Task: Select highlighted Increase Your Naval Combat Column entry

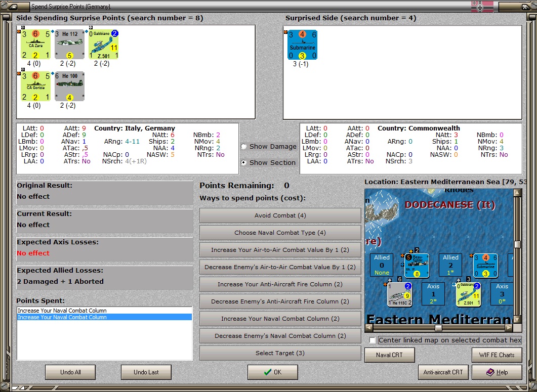Action: [104, 317]
